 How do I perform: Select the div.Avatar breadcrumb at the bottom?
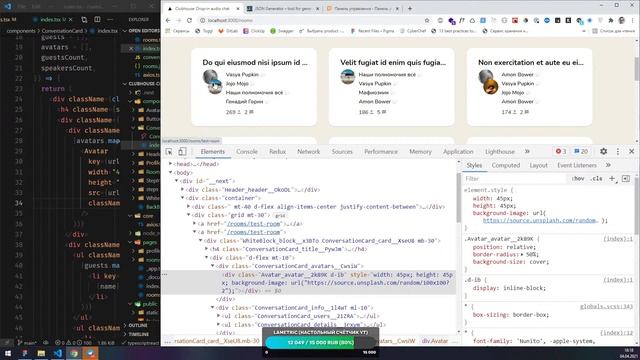point(435,340)
